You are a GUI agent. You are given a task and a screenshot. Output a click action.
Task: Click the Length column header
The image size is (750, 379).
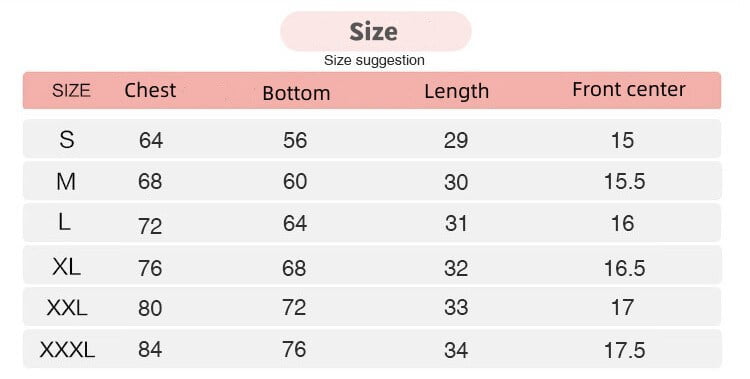click(456, 91)
